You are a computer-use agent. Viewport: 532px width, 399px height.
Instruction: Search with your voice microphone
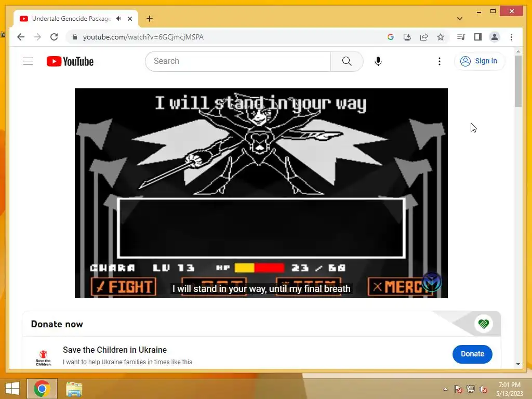coord(378,61)
